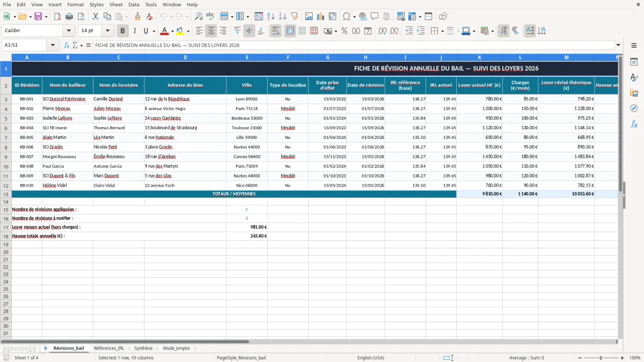Click the Increase Indent icon
The height and width of the screenshot is (362, 644).
(409, 31)
